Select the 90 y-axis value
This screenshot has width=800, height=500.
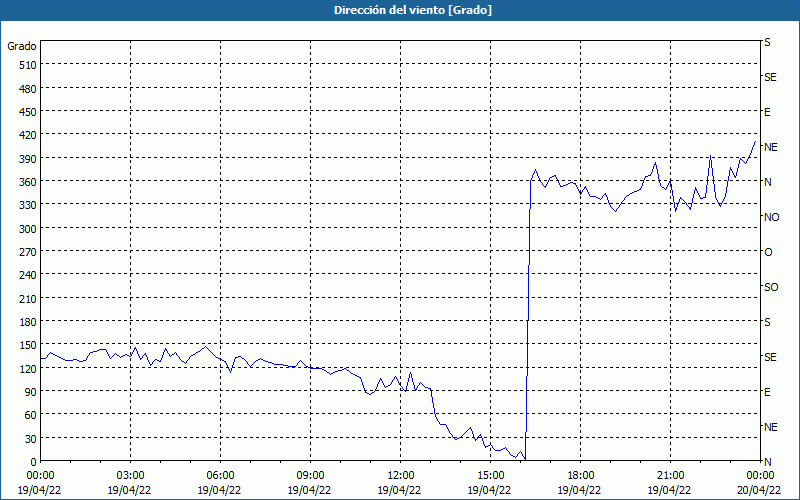point(31,392)
